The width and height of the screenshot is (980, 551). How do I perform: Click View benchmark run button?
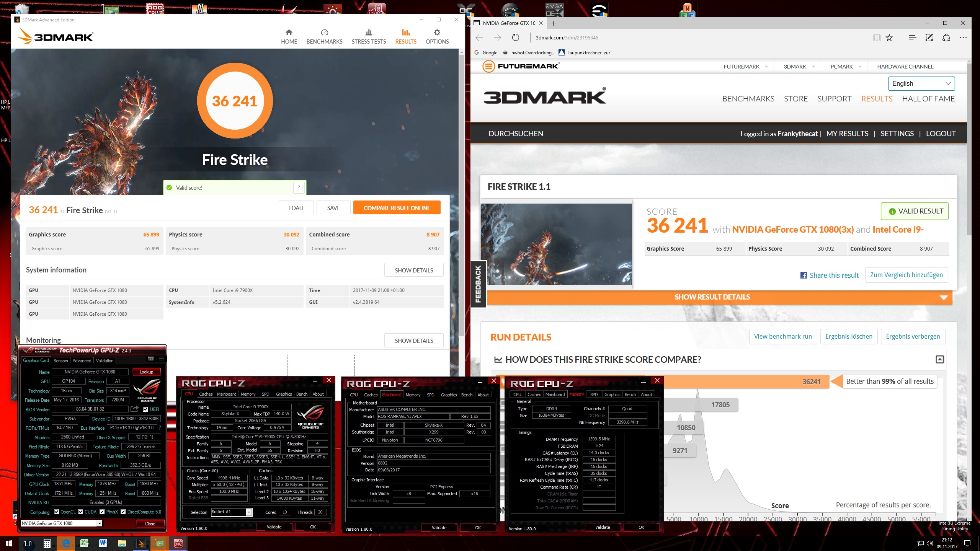pyautogui.click(x=782, y=336)
